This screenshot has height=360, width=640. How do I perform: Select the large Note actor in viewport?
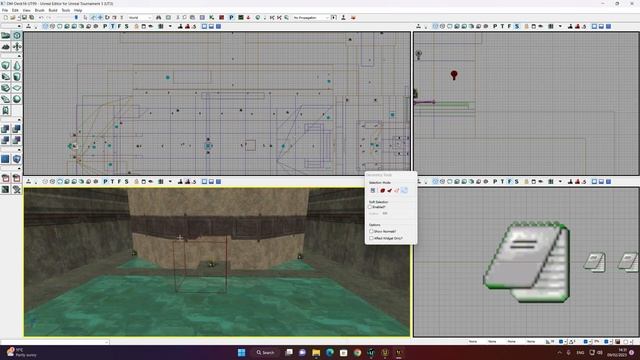coord(527,262)
